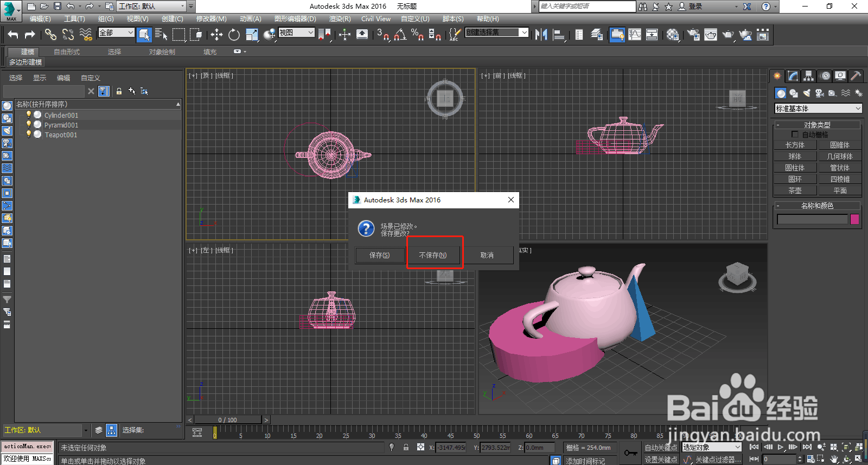Viewport: 868px width, 465px height.
Task: Toggle the selection lock icon in status bar
Action: [406, 447]
